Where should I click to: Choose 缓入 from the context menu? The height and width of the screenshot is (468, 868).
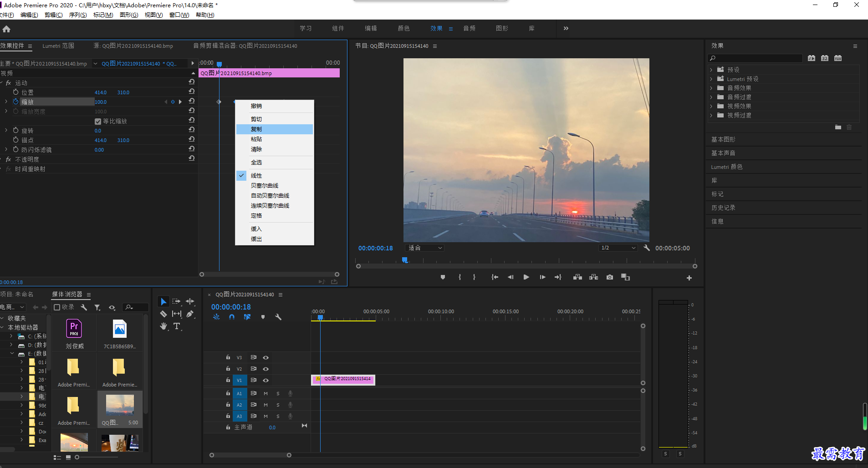(275, 229)
